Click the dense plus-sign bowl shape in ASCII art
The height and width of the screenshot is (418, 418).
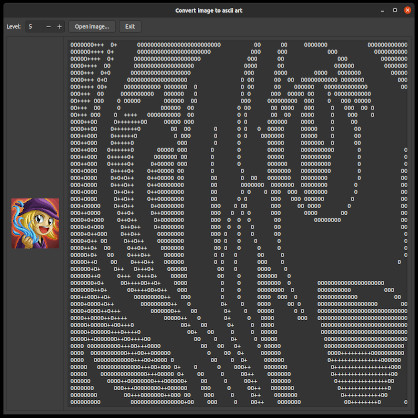[x=365, y=374]
